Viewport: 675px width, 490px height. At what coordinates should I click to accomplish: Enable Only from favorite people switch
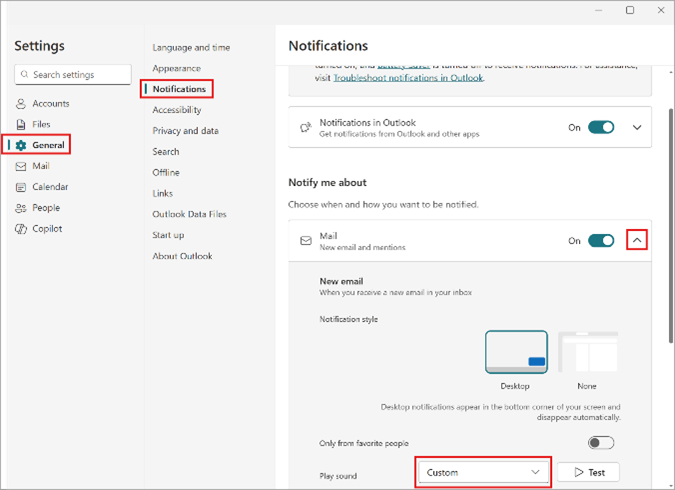coord(601,443)
